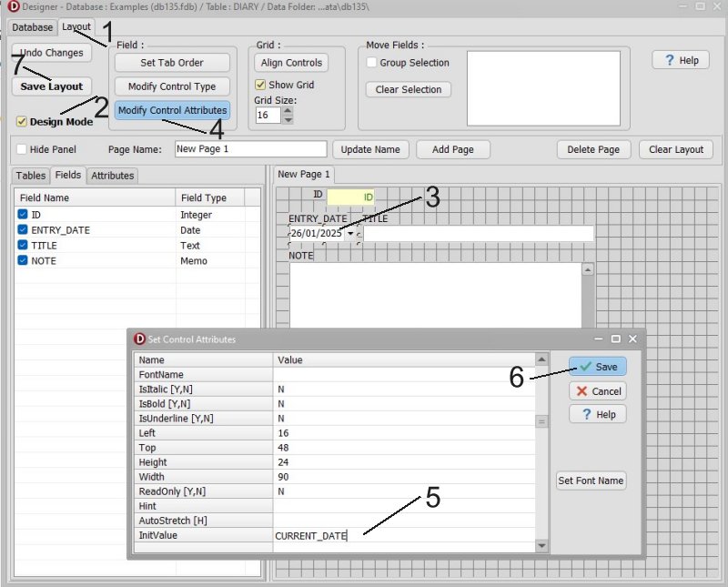The height and width of the screenshot is (587, 728).
Task: Open the Attributes tab
Action: click(112, 176)
